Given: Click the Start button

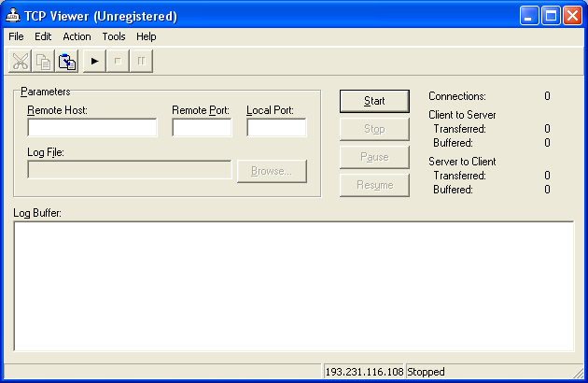Looking at the screenshot, I should tap(374, 101).
